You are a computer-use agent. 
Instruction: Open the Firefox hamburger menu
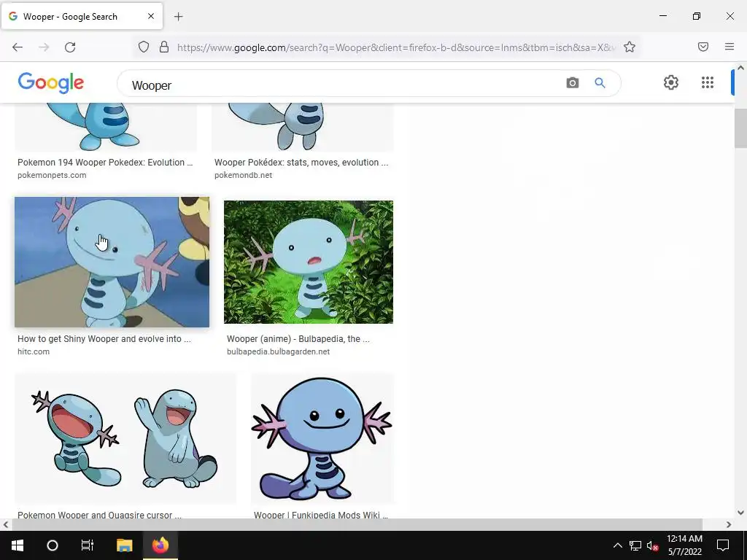coord(729,47)
